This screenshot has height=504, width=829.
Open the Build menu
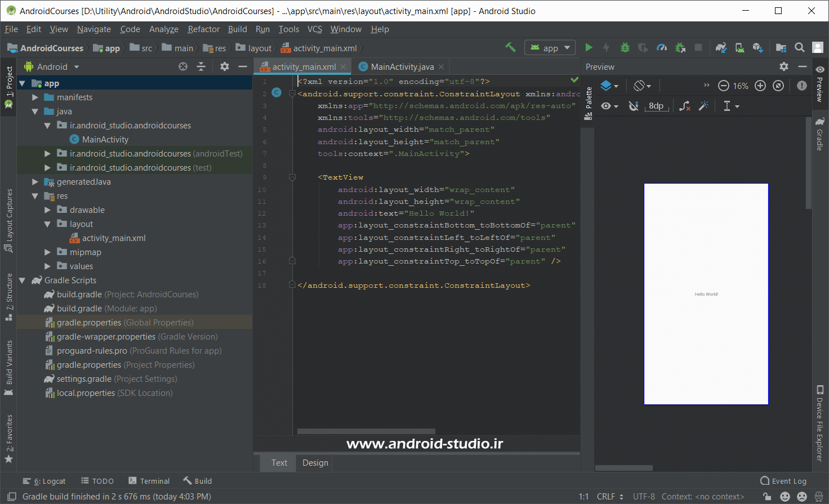237,29
